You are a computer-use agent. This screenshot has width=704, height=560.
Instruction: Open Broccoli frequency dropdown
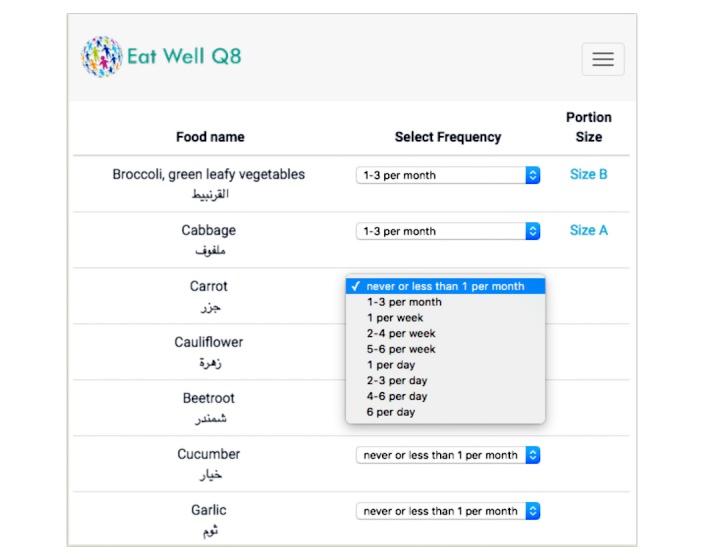point(447,175)
